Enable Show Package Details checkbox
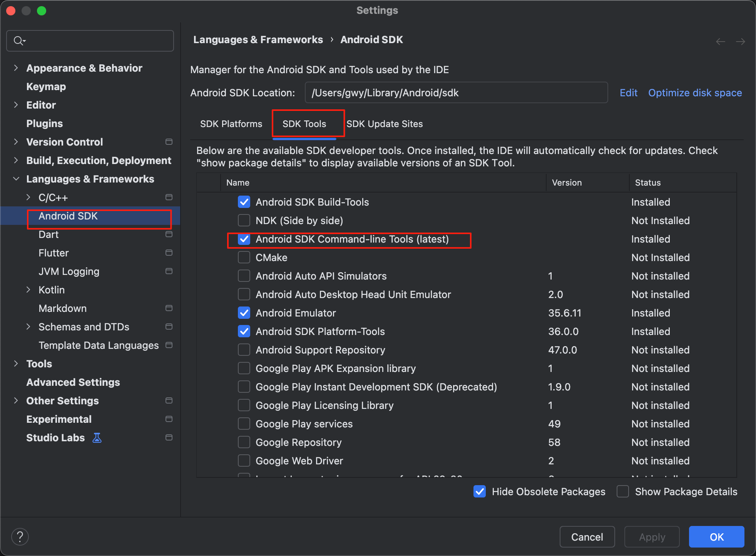756x556 pixels. pyautogui.click(x=623, y=491)
